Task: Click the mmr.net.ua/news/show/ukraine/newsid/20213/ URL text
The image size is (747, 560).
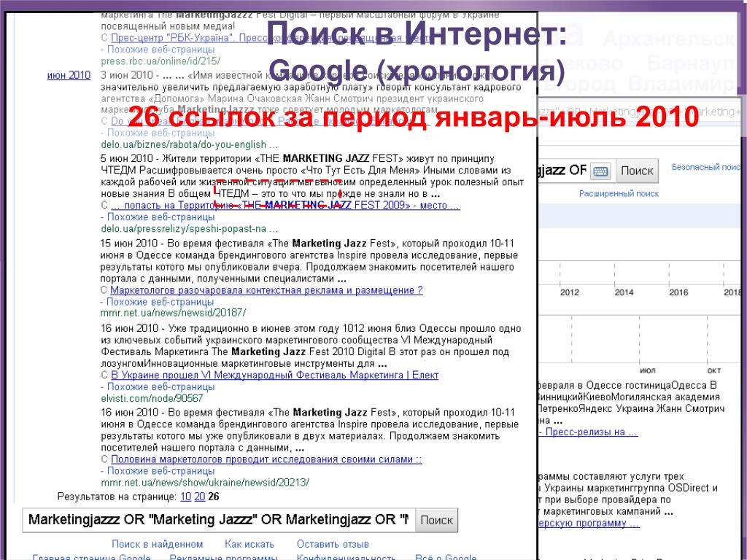Action: coord(205,483)
